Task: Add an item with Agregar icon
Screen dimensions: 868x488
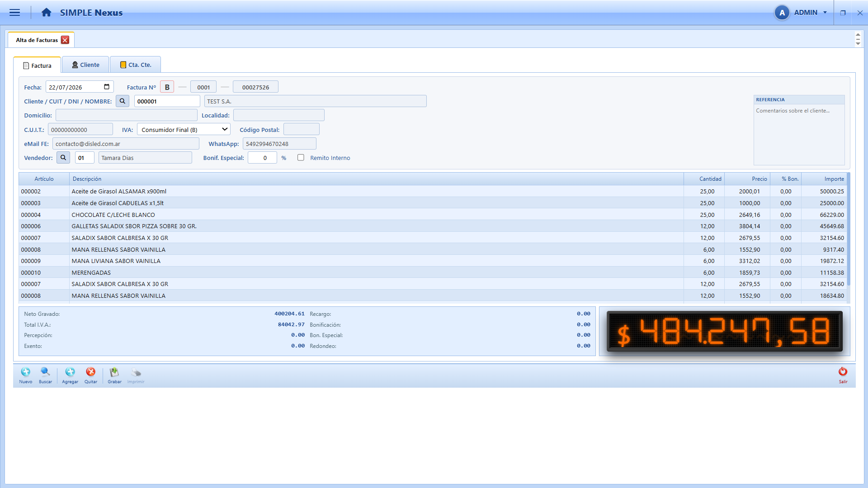Action: click(x=70, y=372)
